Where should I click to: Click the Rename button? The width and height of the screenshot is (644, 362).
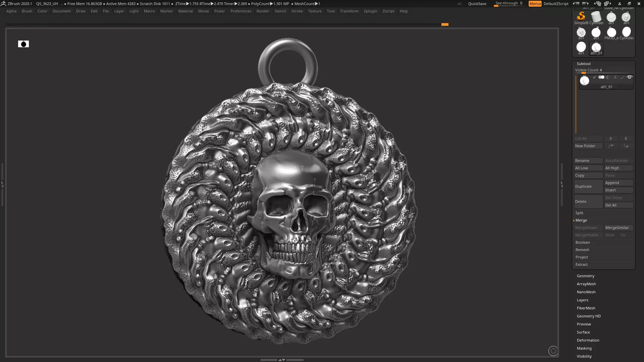click(x=588, y=161)
